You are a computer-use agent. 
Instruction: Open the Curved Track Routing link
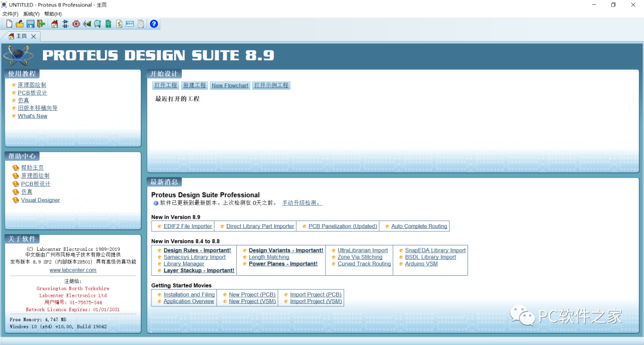[364, 264]
